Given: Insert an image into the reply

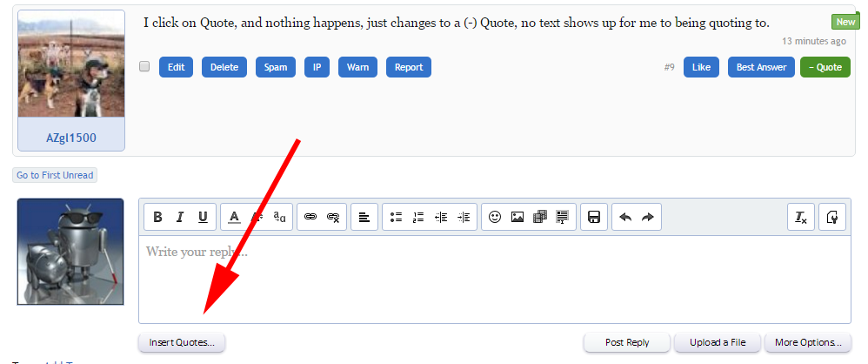Looking at the screenshot, I should [517, 218].
